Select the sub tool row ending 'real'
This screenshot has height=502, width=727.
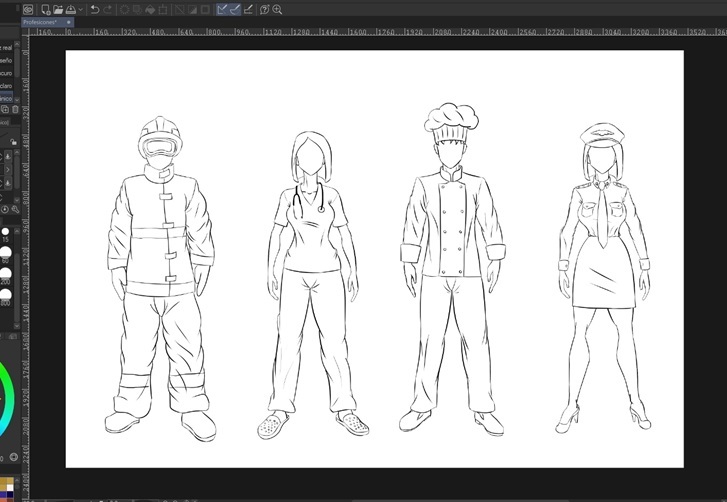[x=6, y=48]
